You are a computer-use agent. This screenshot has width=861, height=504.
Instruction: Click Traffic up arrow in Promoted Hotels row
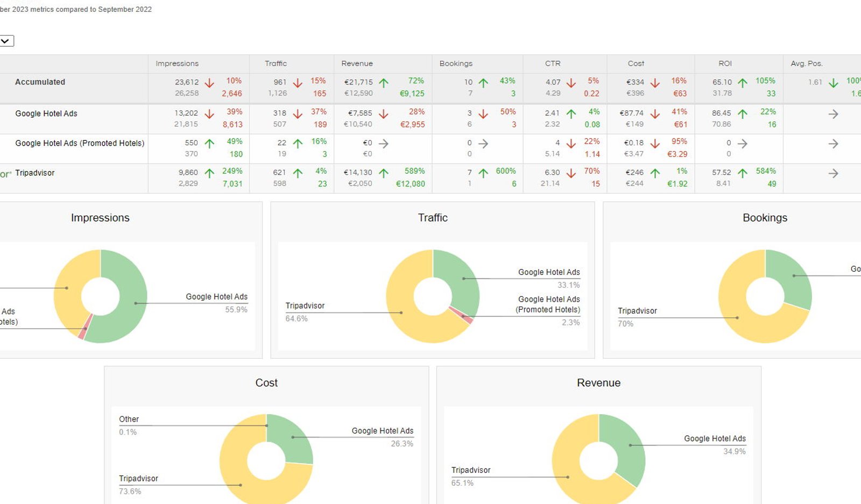click(x=298, y=144)
